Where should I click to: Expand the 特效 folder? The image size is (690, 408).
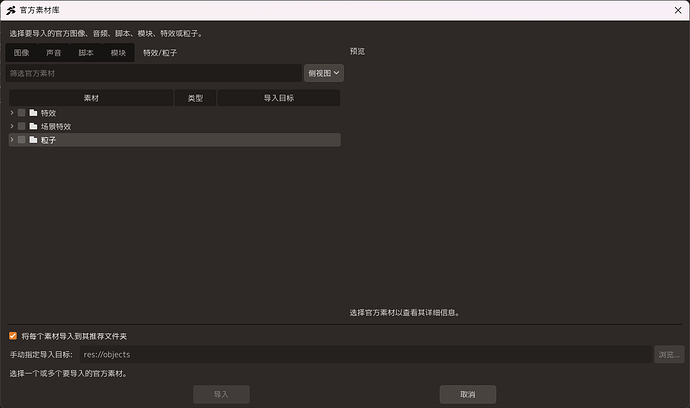click(x=12, y=113)
